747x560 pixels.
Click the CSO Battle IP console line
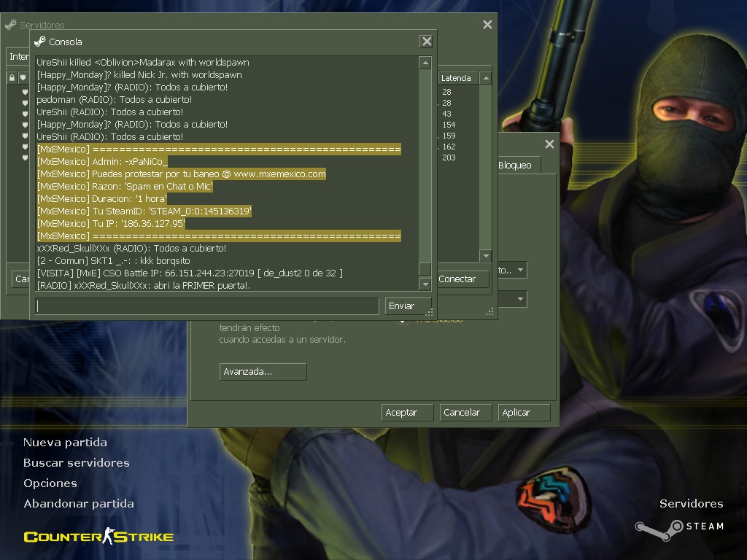point(190,273)
